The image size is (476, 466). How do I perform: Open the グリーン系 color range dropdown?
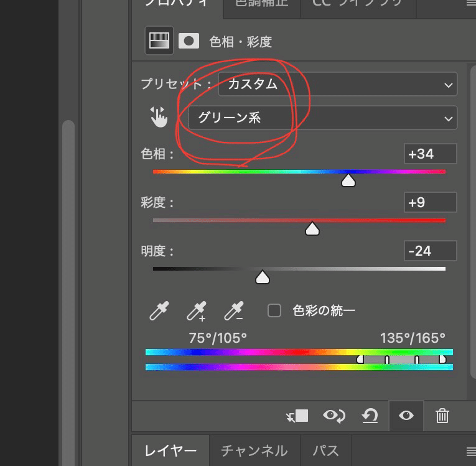pos(323,118)
